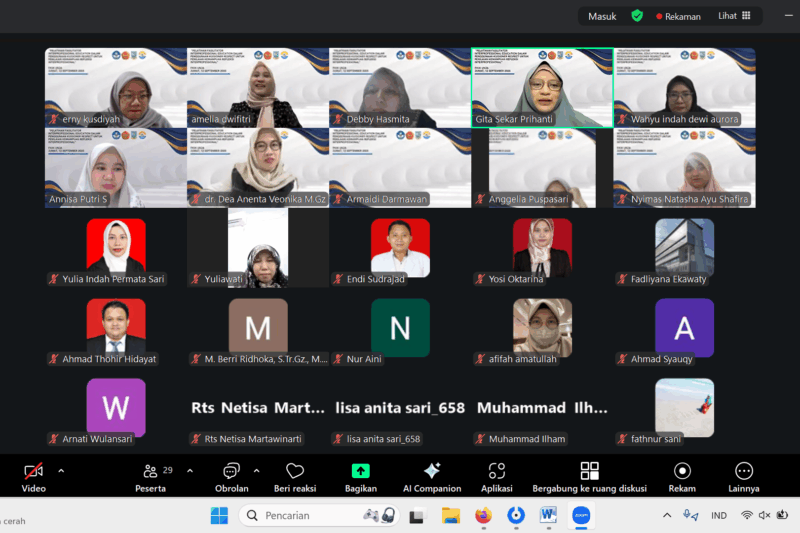Click Ahmad Thohir Hidayat profile photo

click(x=116, y=326)
